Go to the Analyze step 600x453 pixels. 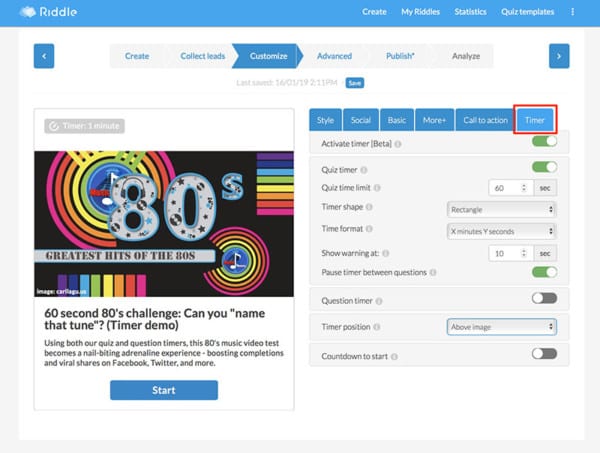(466, 56)
